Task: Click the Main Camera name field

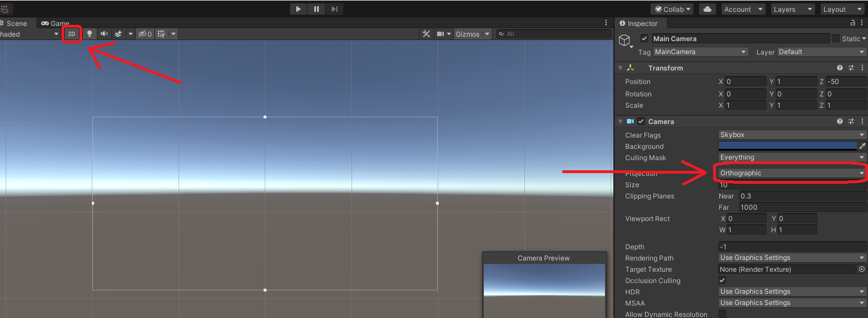Action: 741,38
